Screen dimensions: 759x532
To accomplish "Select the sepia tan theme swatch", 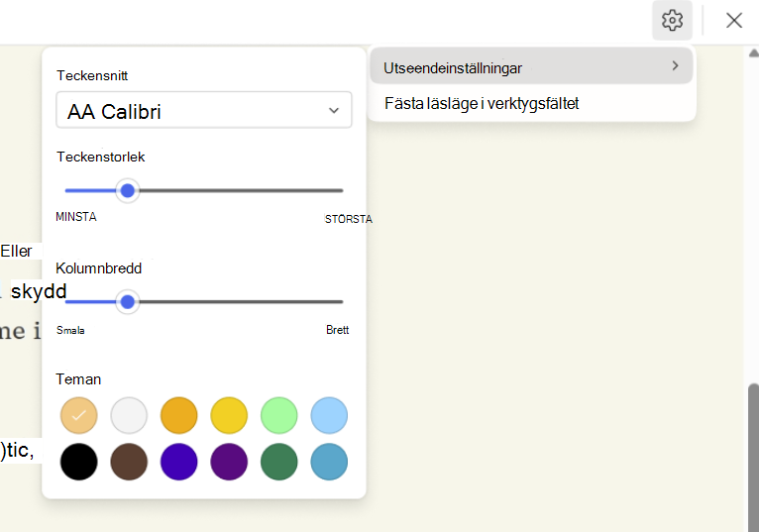I will 79,415.
